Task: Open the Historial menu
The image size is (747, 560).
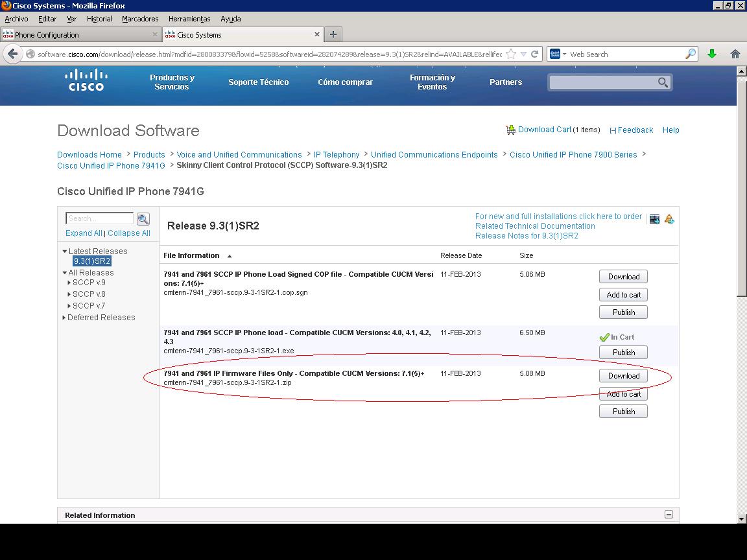Action: coord(99,19)
